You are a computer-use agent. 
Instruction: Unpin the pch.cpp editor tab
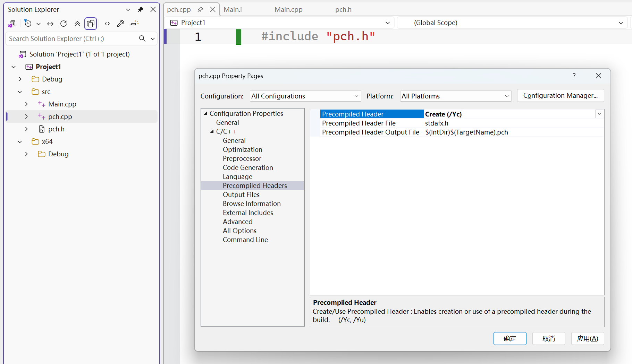200,9
